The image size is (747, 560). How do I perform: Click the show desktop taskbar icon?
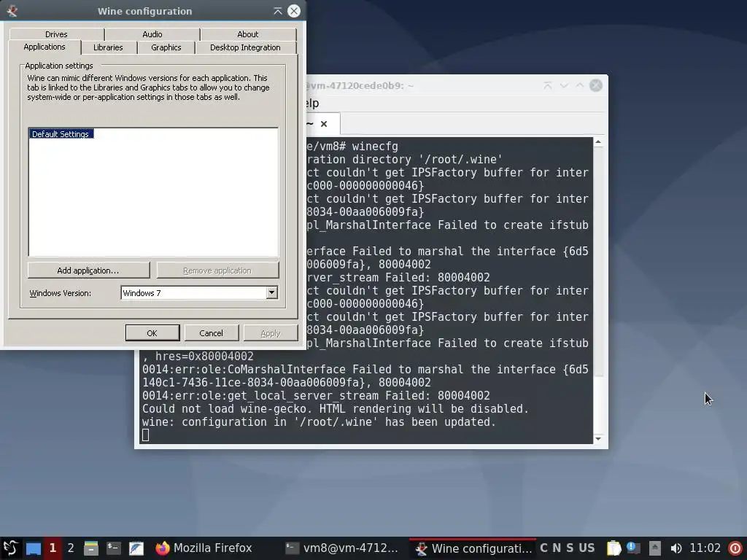(34, 548)
